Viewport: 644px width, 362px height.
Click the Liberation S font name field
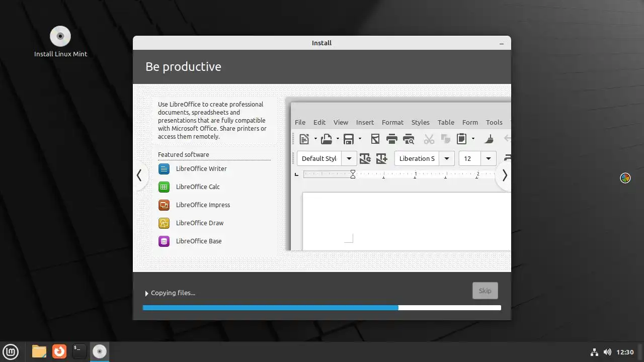pos(417,158)
